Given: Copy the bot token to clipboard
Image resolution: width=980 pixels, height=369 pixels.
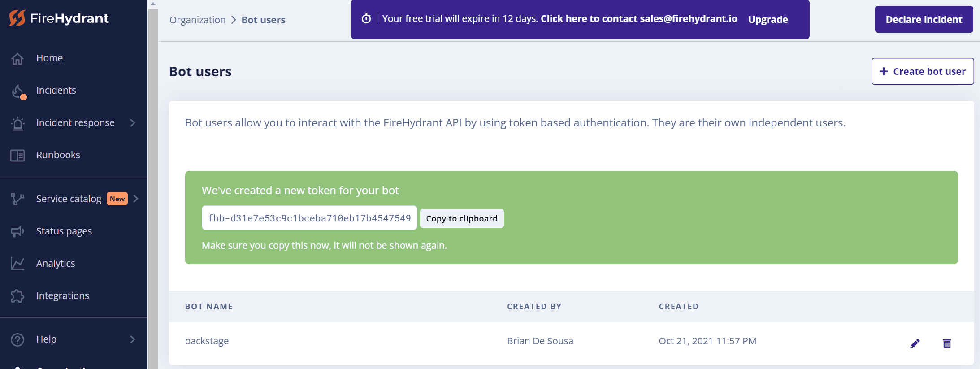Looking at the screenshot, I should 462,218.
